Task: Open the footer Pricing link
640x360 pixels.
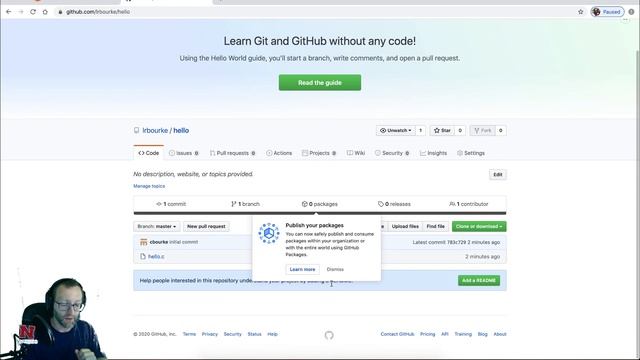Action: 428,334
